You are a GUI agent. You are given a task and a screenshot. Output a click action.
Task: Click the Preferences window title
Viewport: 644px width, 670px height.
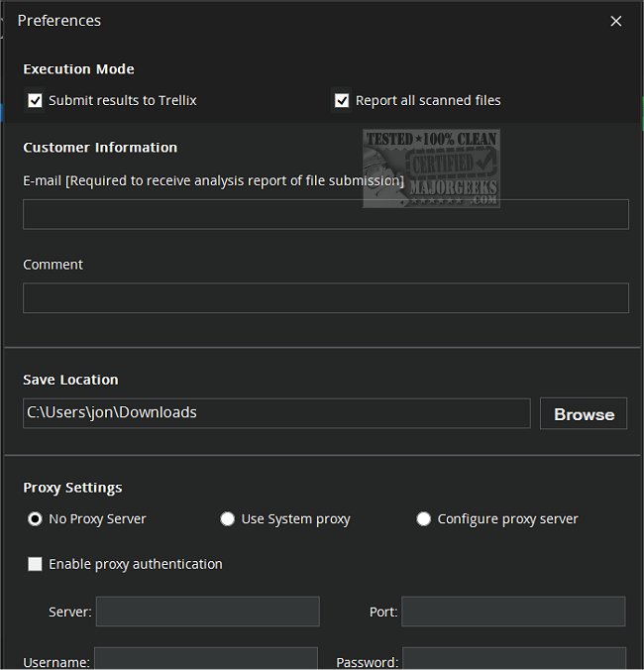click(x=59, y=21)
